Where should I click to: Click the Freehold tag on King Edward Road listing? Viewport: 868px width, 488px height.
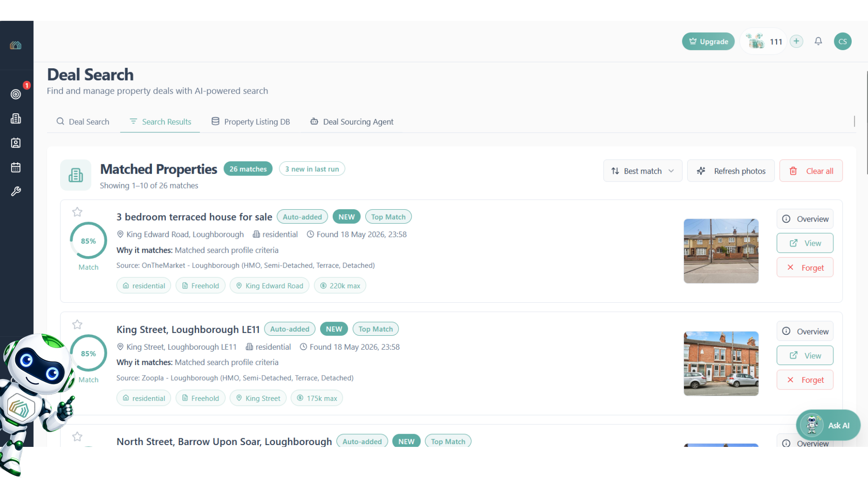200,286
